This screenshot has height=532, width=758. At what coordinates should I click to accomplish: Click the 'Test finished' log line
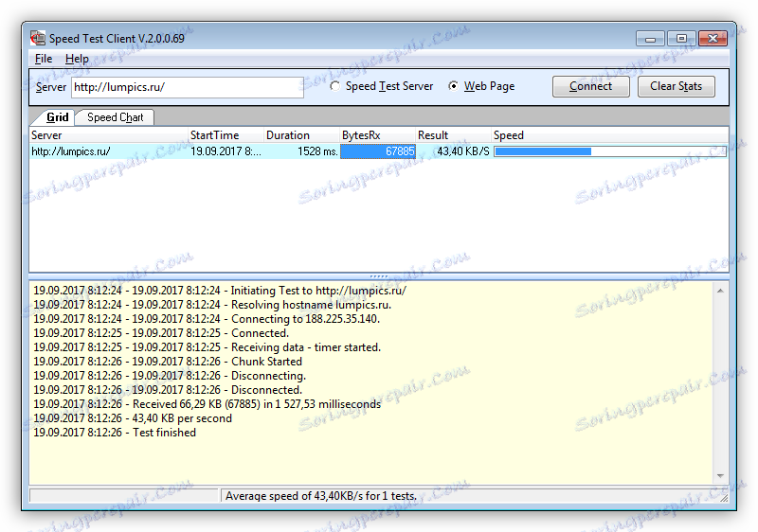point(115,433)
